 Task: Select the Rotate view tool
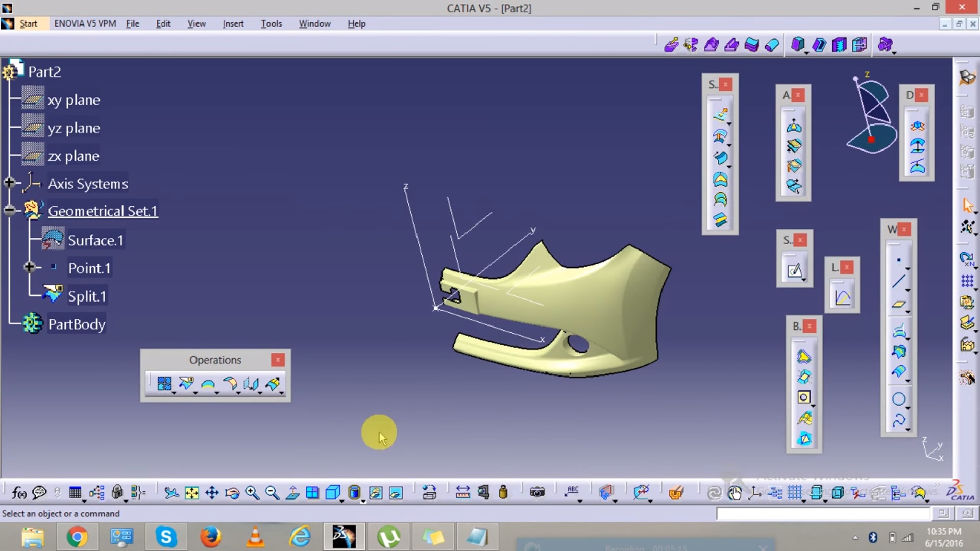click(x=232, y=492)
